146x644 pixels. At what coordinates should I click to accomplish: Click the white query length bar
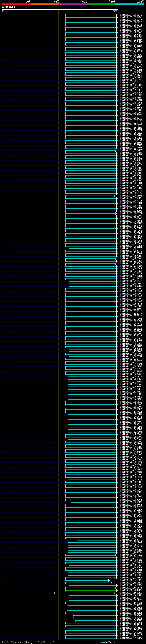tap(60, 10)
